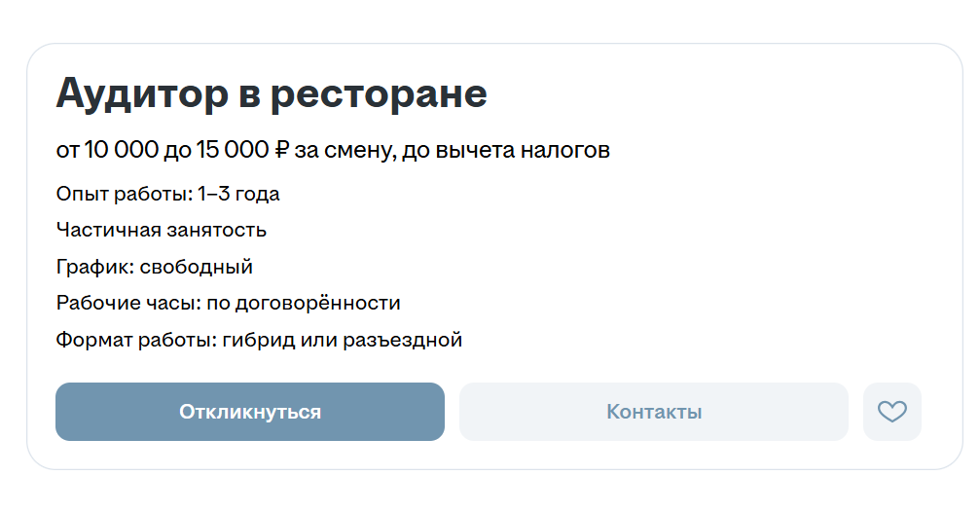Add vacancy to favorites with heart icon
980x512 pixels.
891,412
